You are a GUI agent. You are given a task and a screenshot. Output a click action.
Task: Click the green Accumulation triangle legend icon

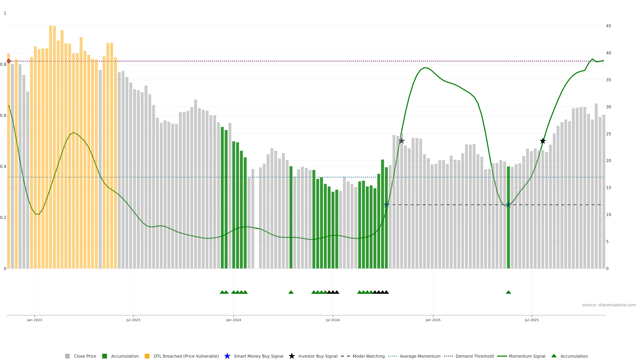coord(554,356)
